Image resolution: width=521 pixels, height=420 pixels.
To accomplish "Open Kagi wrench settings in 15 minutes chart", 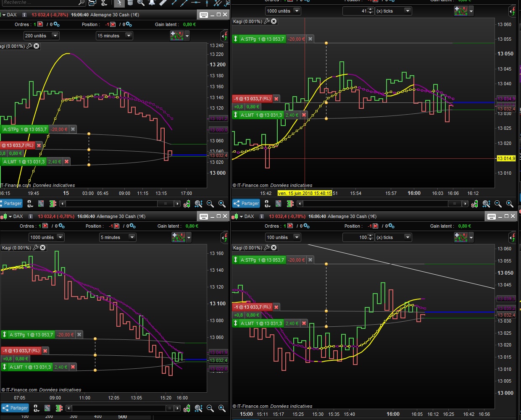I will 29,46.
